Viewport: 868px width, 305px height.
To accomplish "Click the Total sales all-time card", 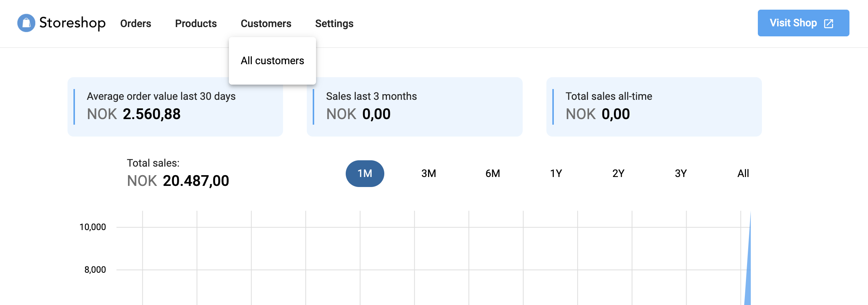I will click(x=654, y=107).
